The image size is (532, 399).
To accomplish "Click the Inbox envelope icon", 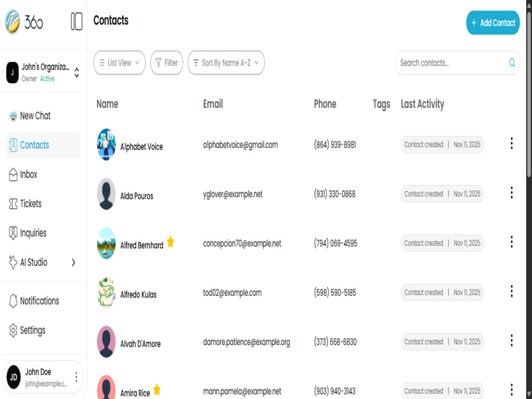I will [x=13, y=174].
